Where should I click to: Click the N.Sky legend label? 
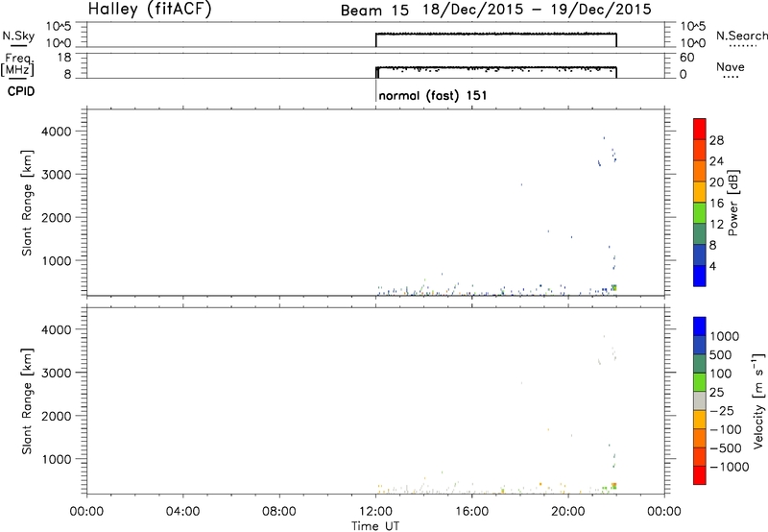pyautogui.click(x=18, y=36)
